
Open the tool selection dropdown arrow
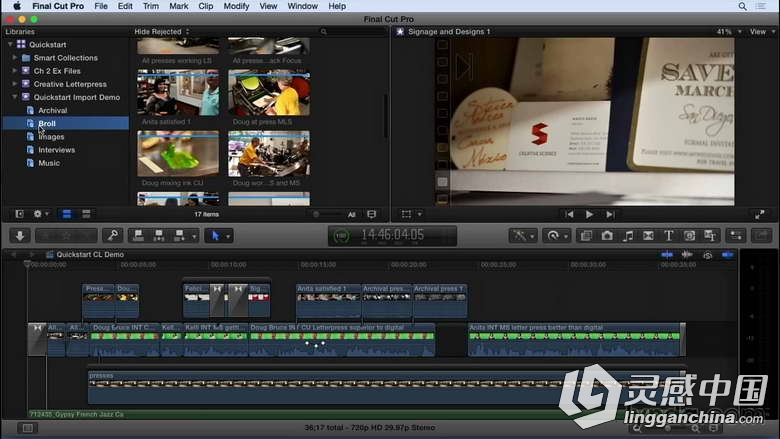(228, 236)
